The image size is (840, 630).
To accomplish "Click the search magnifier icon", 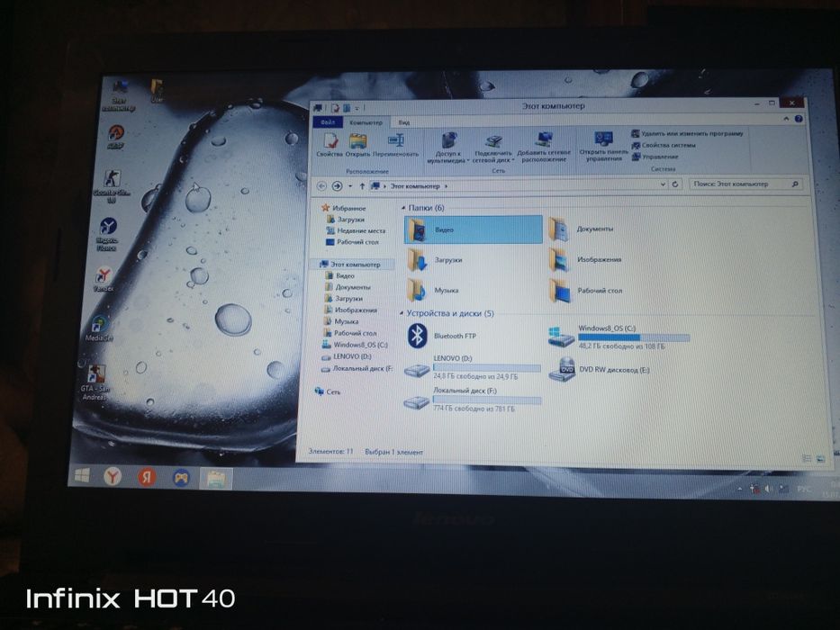I will (x=795, y=184).
